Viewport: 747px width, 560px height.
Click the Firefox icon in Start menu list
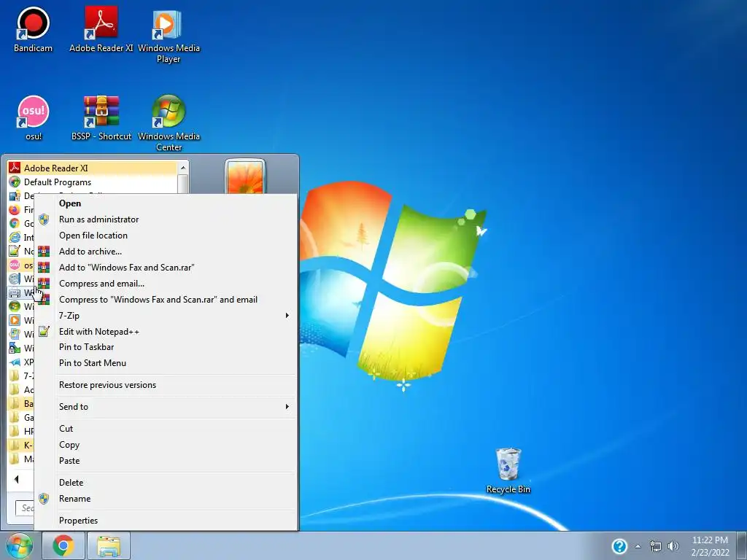[15, 209]
